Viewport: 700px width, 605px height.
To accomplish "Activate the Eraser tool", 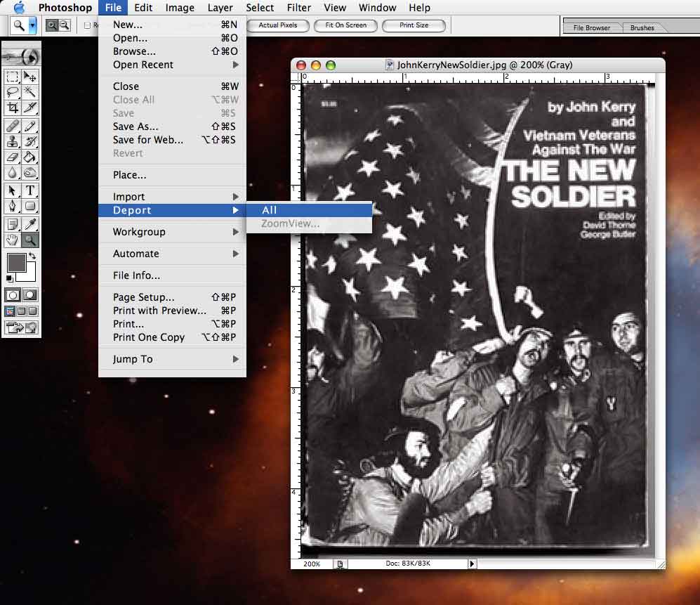I will (13, 157).
